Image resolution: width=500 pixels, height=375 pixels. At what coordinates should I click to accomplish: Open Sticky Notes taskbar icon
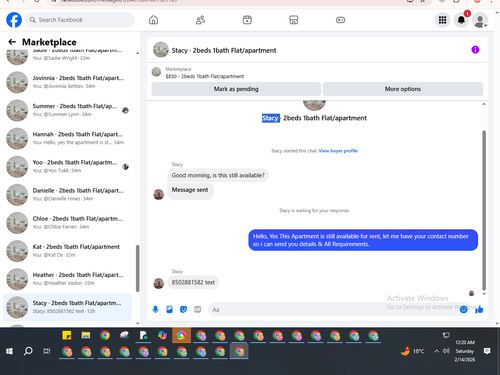[67, 335]
